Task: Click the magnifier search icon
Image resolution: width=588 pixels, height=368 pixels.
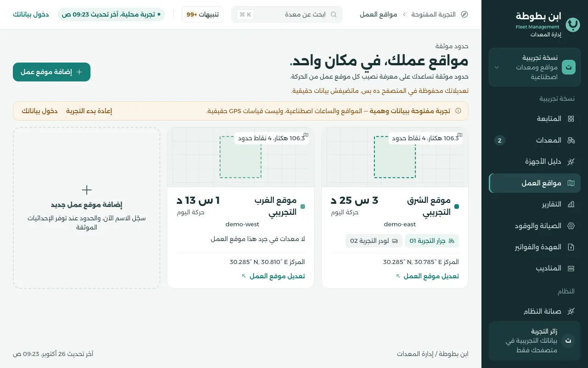Action: [334, 14]
